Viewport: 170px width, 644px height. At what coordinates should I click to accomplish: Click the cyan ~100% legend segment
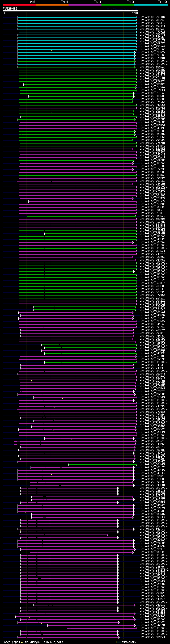pyautogui.click(x=151, y=5)
